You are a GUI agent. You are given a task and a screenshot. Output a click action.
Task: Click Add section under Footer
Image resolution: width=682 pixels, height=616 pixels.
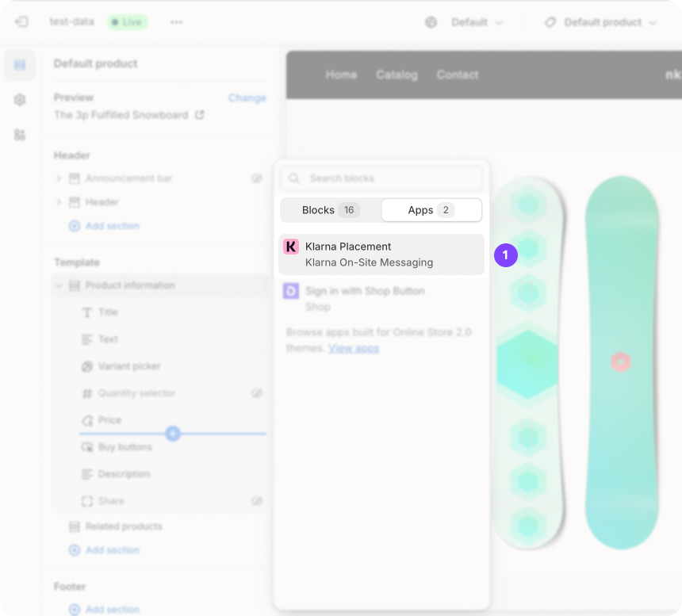click(105, 610)
